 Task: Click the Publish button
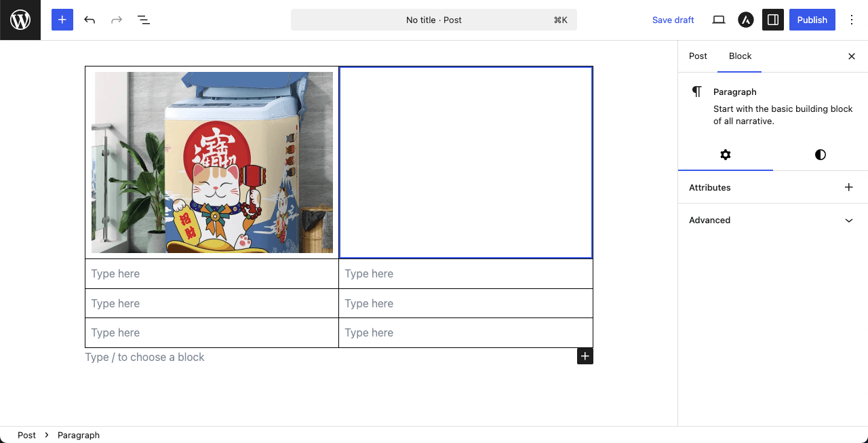[812, 20]
